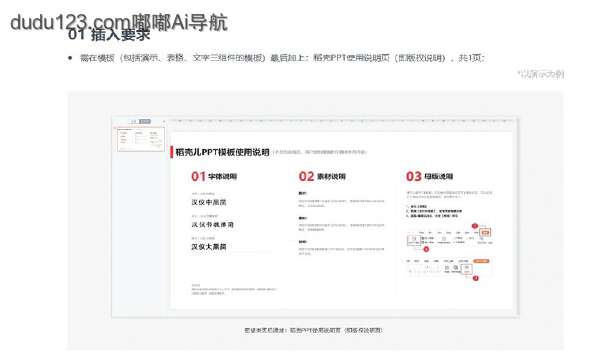Select the 汉仪大黑简 font sample text
The image size is (600, 360).
[209, 247]
